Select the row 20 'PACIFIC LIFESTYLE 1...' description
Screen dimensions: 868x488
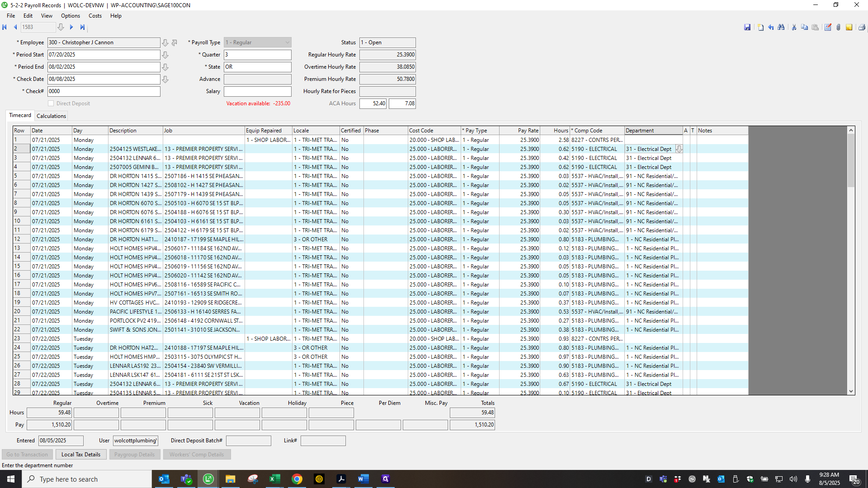coord(135,312)
